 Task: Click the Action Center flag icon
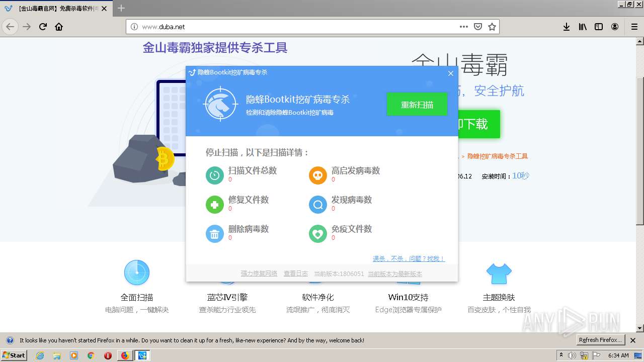click(596, 355)
